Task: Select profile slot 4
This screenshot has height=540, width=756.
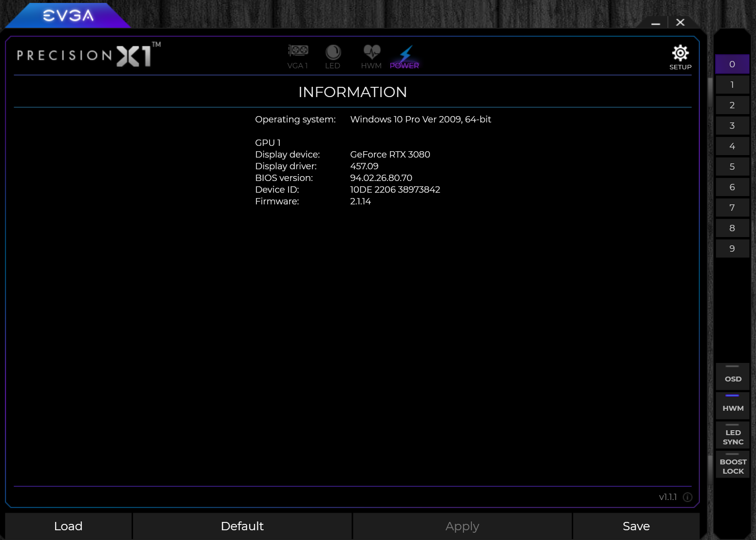Action: (x=732, y=146)
